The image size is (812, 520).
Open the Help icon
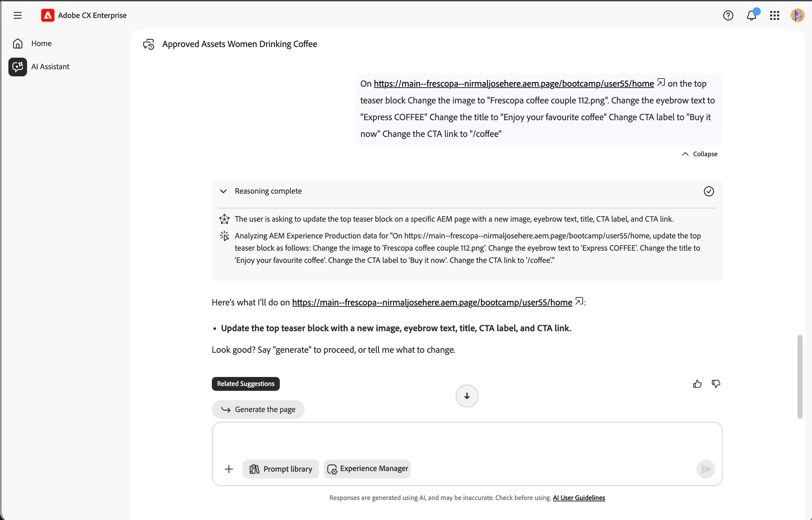pos(728,15)
